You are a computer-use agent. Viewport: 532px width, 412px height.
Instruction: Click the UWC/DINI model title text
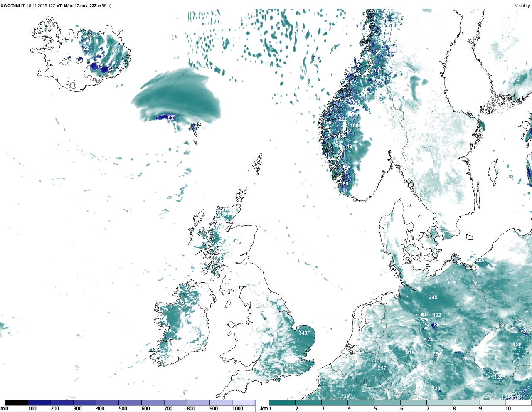[x=10, y=6]
